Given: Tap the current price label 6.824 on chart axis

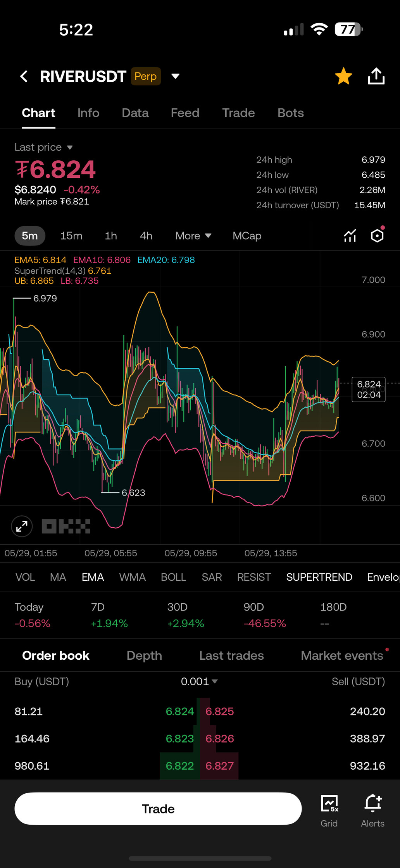Looking at the screenshot, I should tap(369, 389).
